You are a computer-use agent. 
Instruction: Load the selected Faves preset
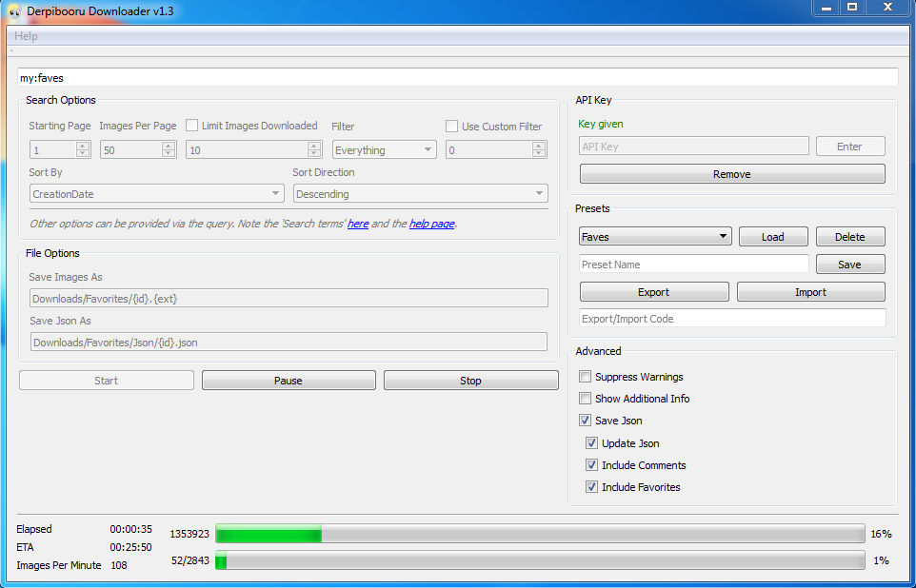coord(773,237)
